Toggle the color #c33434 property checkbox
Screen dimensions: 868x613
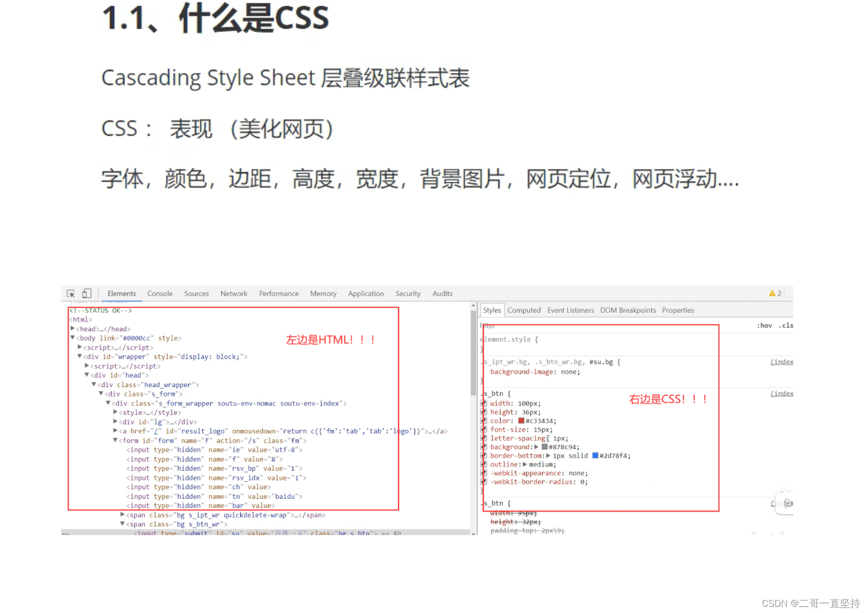[x=484, y=421]
